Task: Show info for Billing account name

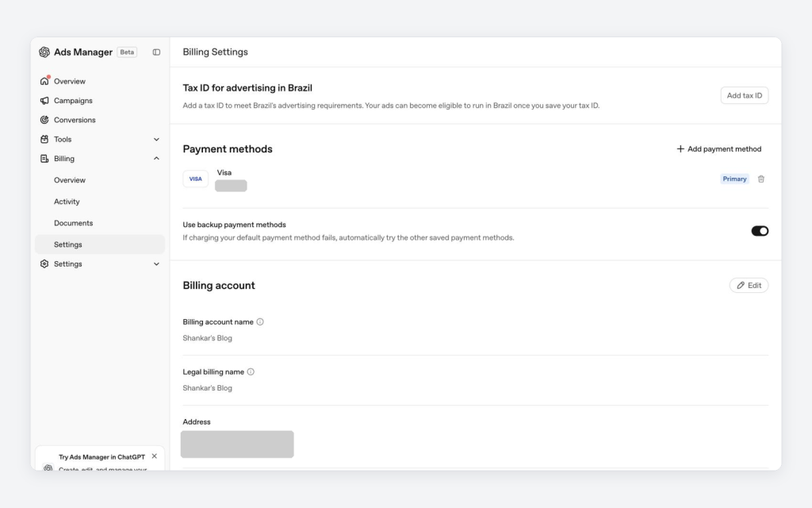Action: tap(260, 322)
